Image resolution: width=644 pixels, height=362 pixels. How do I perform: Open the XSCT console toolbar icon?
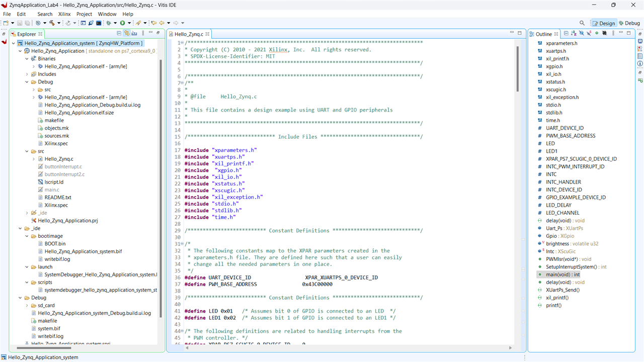tap(83, 23)
